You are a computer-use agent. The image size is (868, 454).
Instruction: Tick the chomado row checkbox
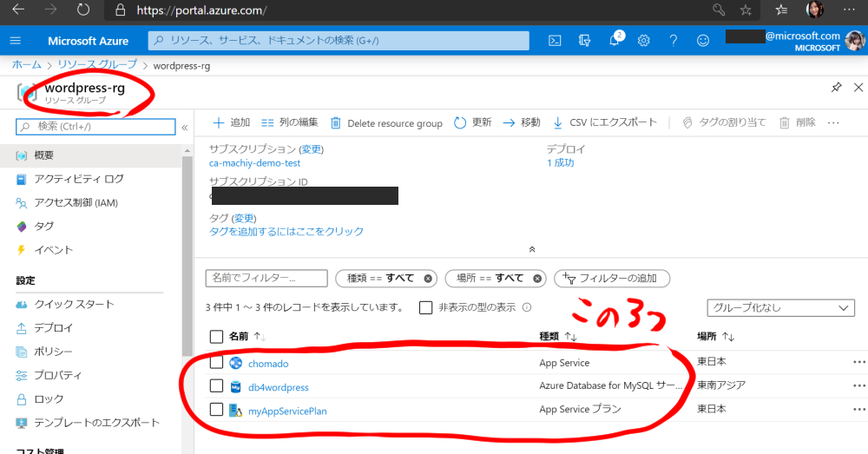(x=216, y=363)
